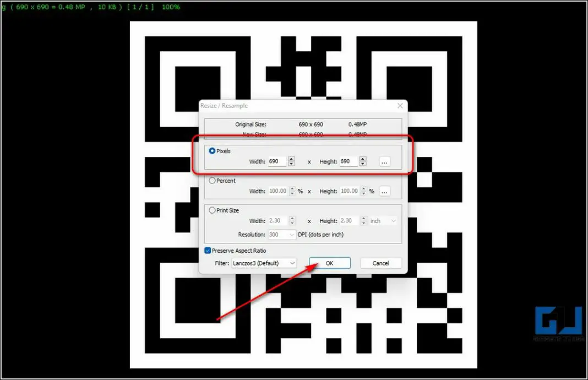
Task: Decrease Pixels Width with down arrow
Action: point(291,164)
